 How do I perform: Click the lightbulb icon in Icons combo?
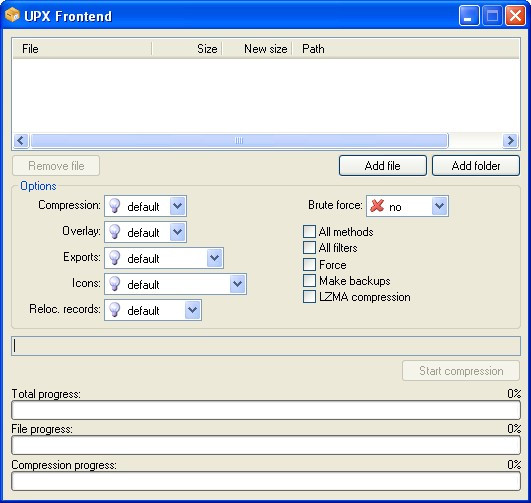(114, 284)
